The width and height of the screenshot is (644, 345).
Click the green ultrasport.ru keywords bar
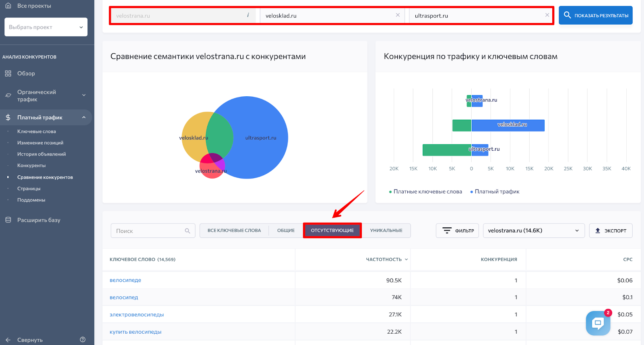pyautogui.click(x=447, y=150)
